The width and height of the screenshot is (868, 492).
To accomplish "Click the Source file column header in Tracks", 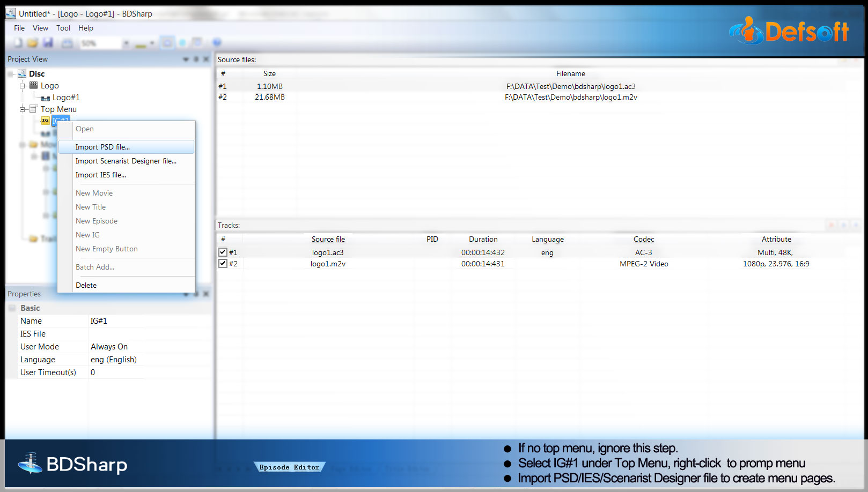I will tap(328, 239).
